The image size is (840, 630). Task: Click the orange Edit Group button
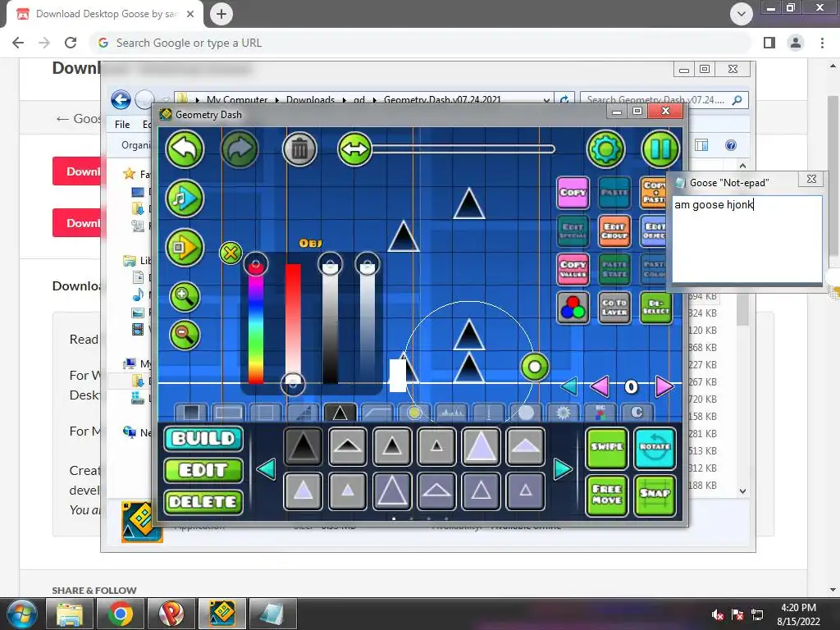[x=614, y=231]
